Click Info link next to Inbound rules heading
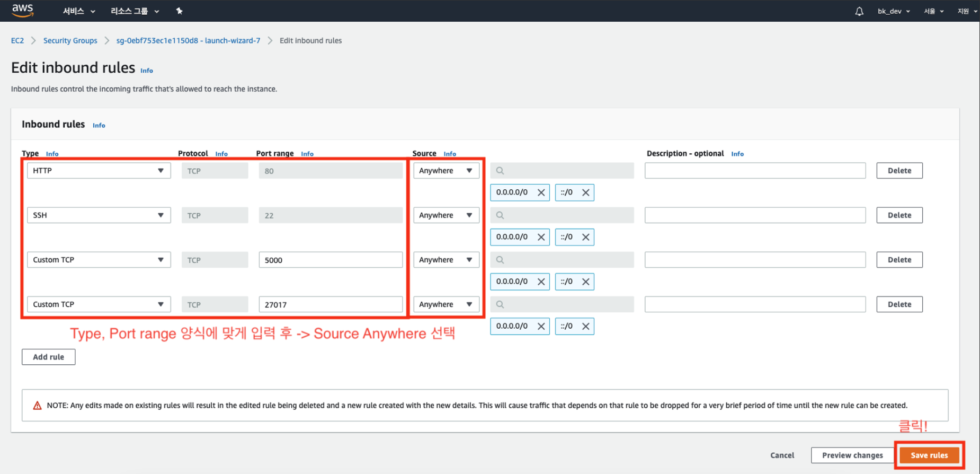Viewport: 980px width, 474px height. 99,126
